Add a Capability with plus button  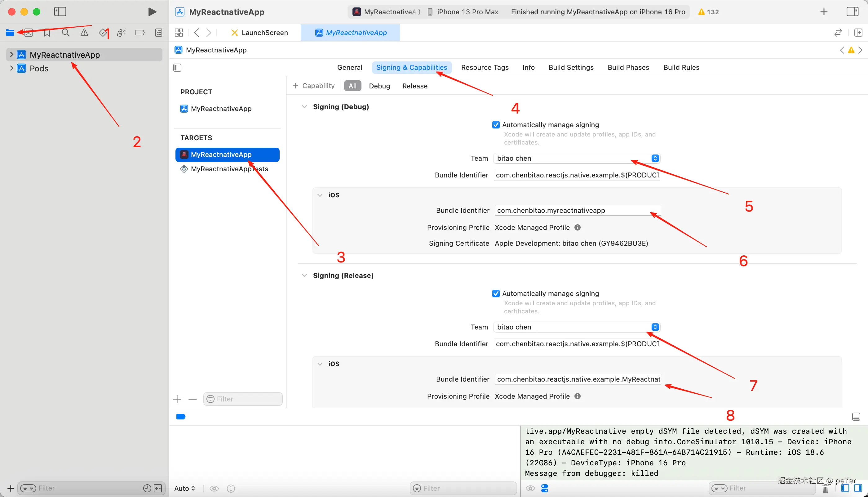295,86
